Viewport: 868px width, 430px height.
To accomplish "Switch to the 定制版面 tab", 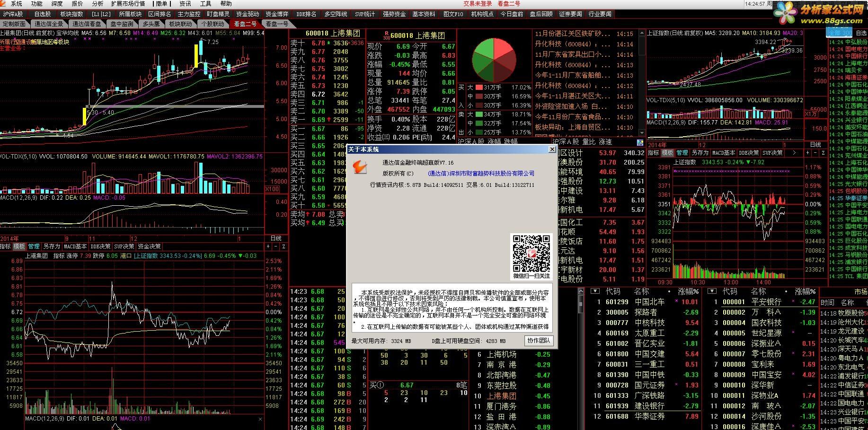I will pos(14,24).
